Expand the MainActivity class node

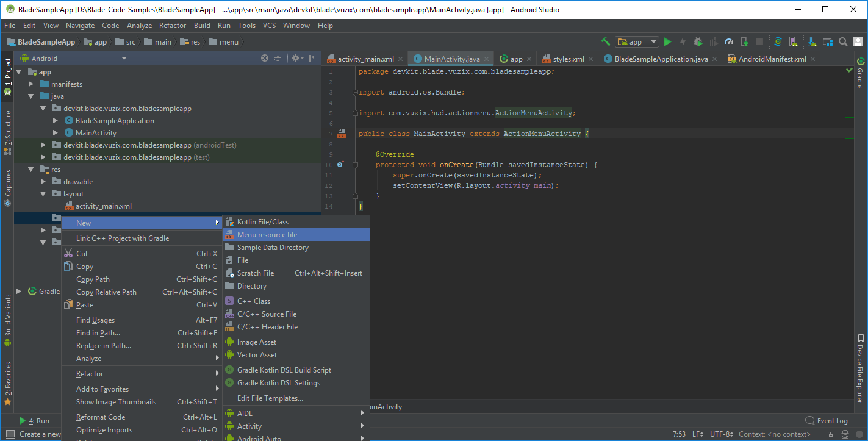pyautogui.click(x=56, y=133)
